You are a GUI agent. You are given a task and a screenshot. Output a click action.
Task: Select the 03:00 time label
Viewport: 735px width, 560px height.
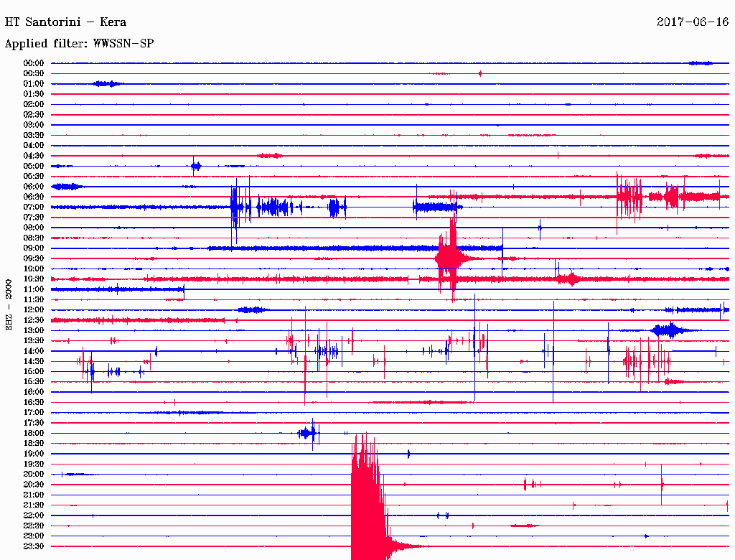tap(34, 125)
